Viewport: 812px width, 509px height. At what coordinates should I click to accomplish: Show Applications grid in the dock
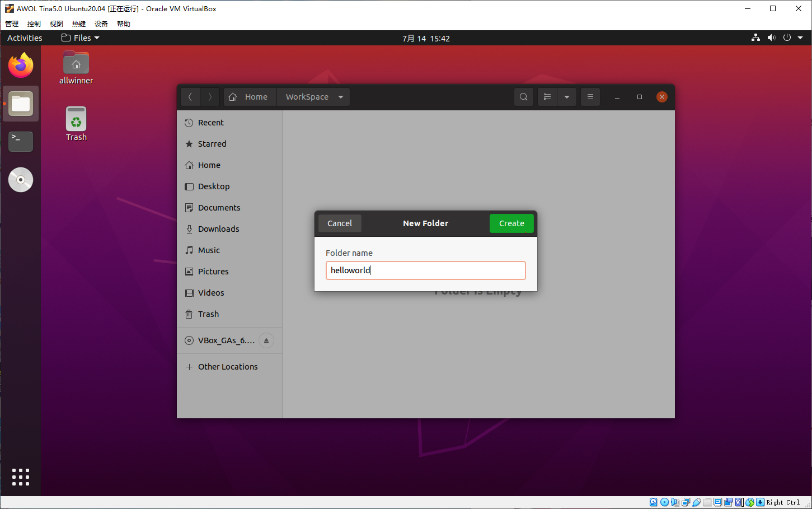coord(21,477)
